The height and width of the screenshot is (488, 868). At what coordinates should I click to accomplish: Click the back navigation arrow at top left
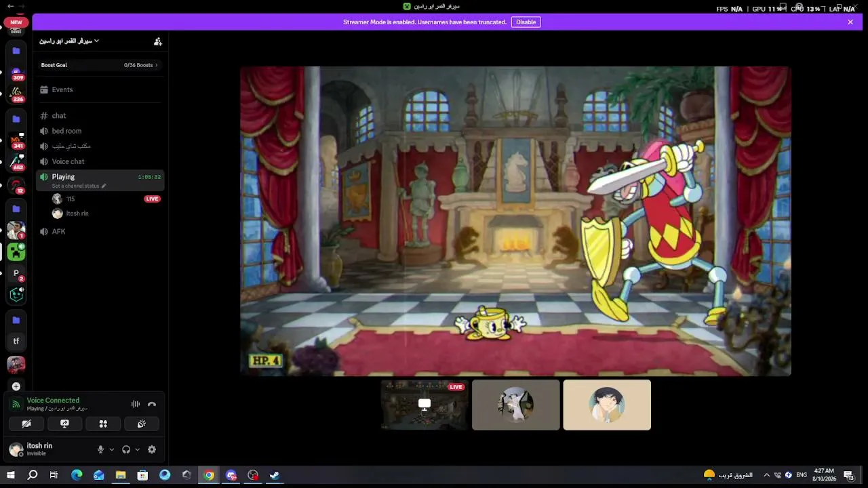(x=9, y=6)
